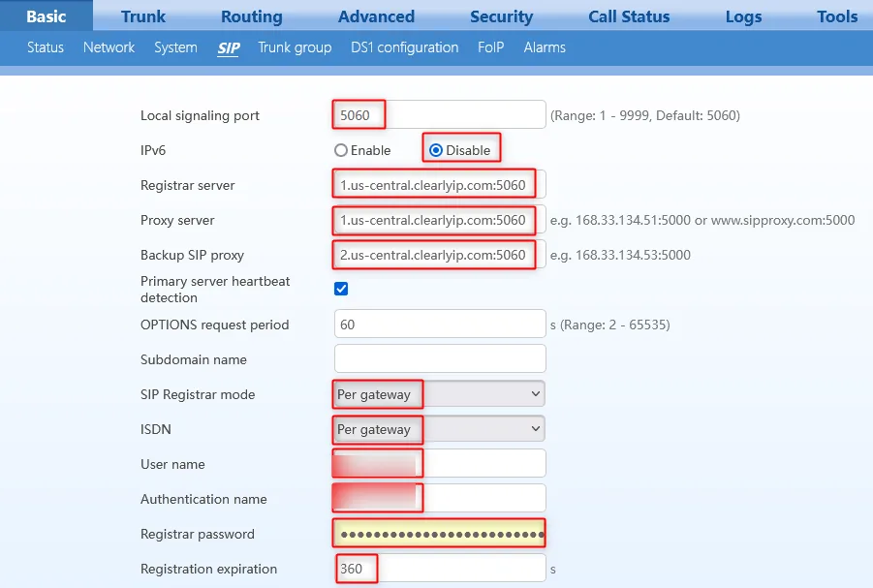Select the IPv6 Enable radio button

click(x=341, y=150)
